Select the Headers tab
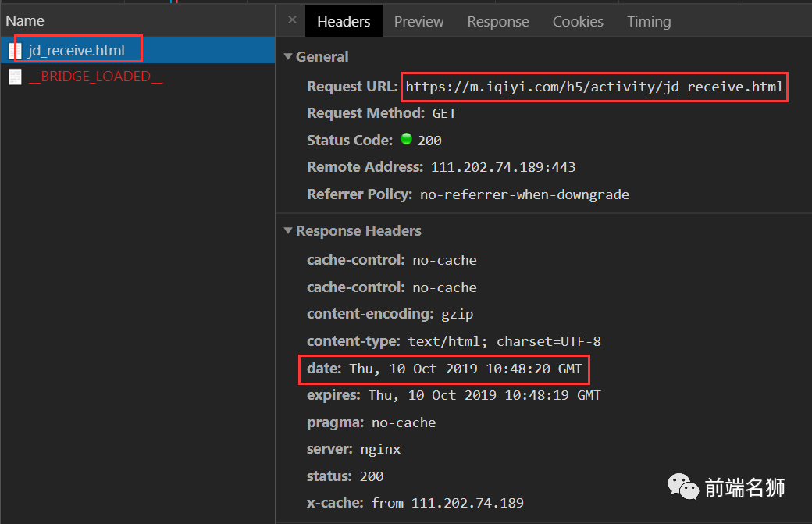This screenshot has width=812, height=524. coord(344,22)
